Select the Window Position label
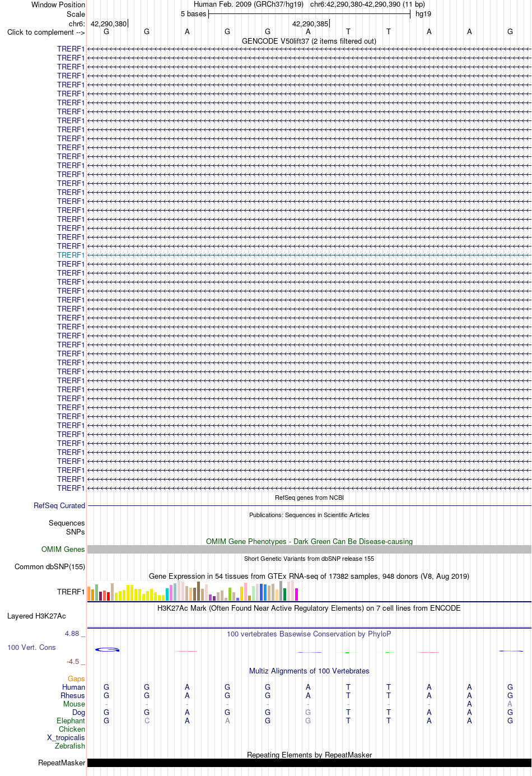The width and height of the screenshot is (532, 776). click(x=58, y=4)
